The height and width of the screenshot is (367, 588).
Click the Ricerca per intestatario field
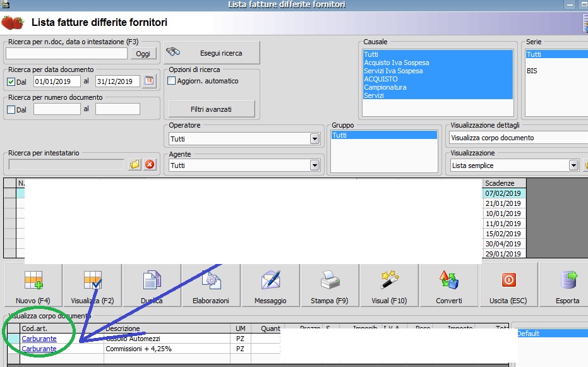point(66,165)
